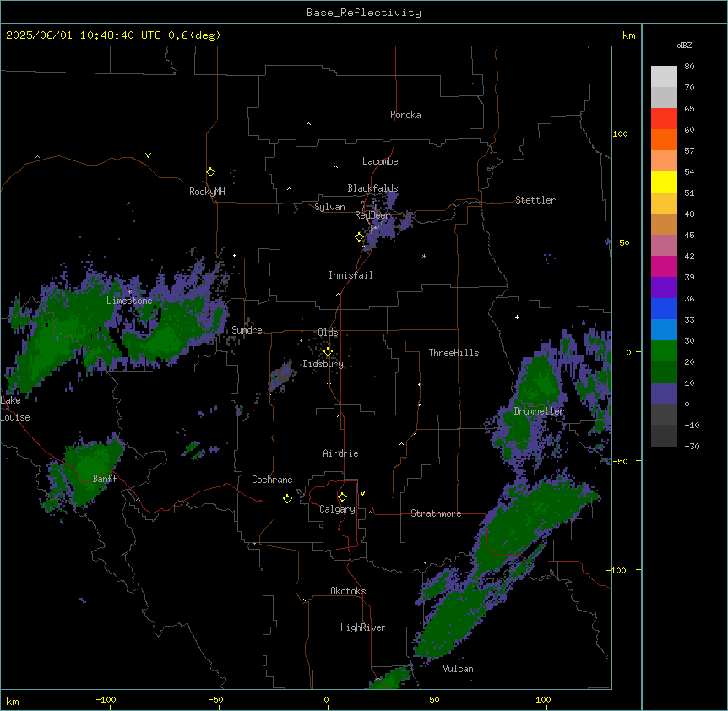728x711 pixels.
Task: Click the Airdrie city label
Action: (x=341, y=453)
